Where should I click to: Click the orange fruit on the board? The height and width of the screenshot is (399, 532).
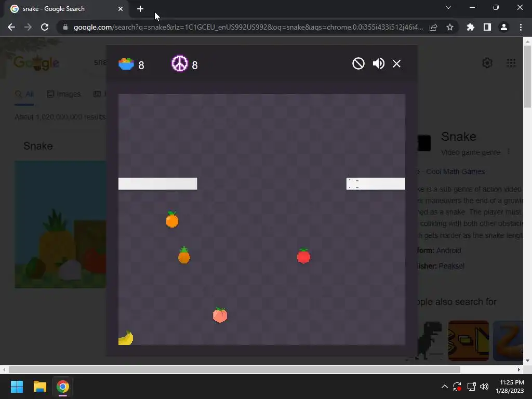tap(172, 220)
